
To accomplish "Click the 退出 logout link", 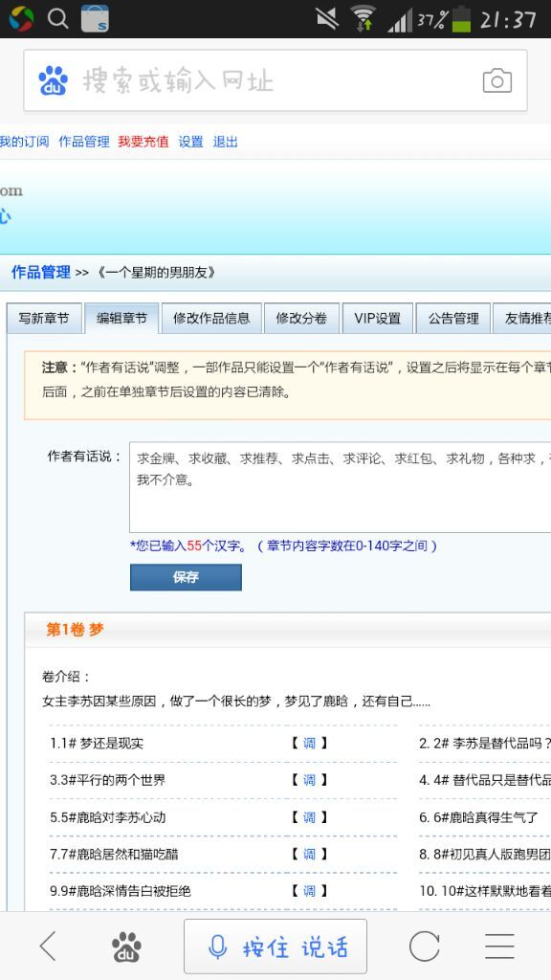I will click(x=225, y=142).
